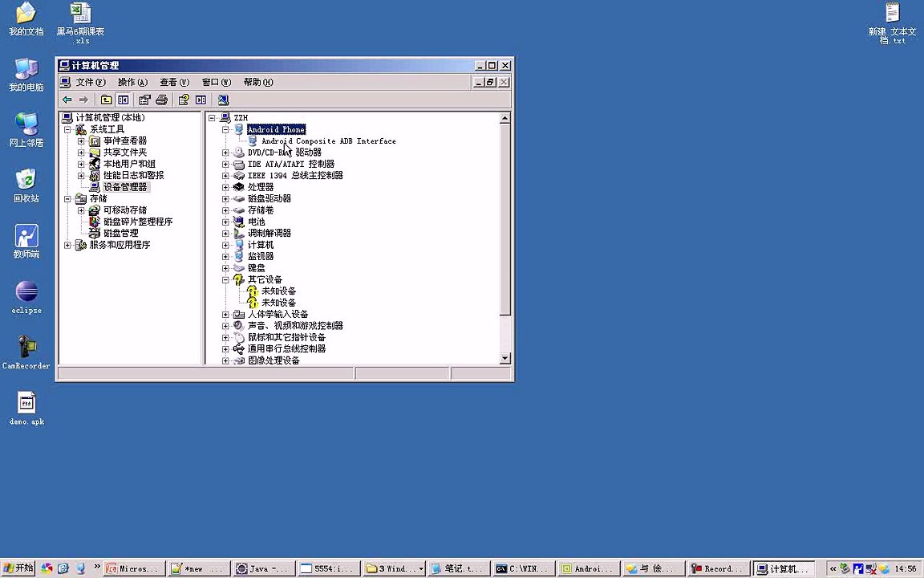Open the 查看(V) menu
The image size is (924, 578).
[174, 82]
